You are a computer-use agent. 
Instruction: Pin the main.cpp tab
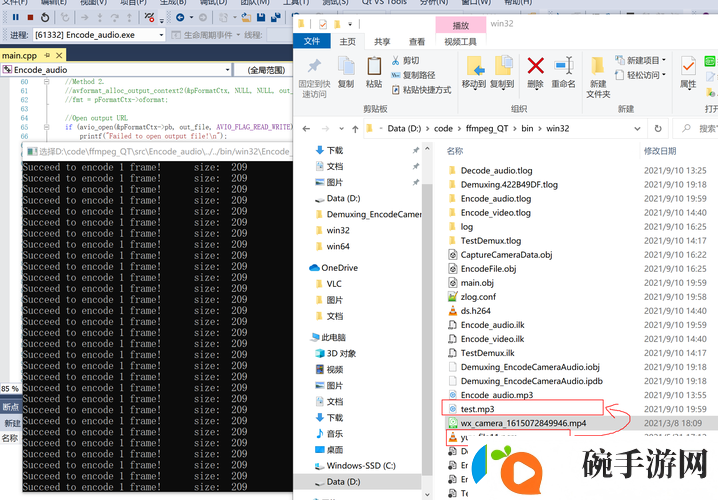click(47, 55)
